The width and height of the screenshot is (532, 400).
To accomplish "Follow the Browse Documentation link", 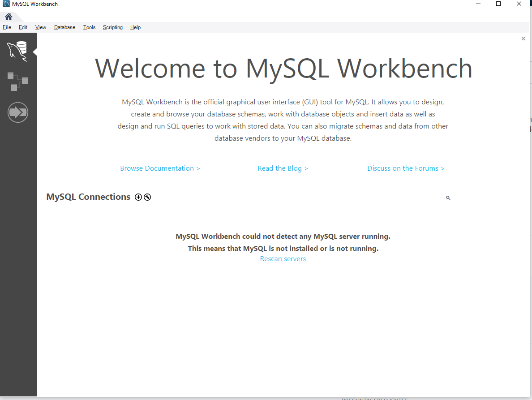I will 160,168.
